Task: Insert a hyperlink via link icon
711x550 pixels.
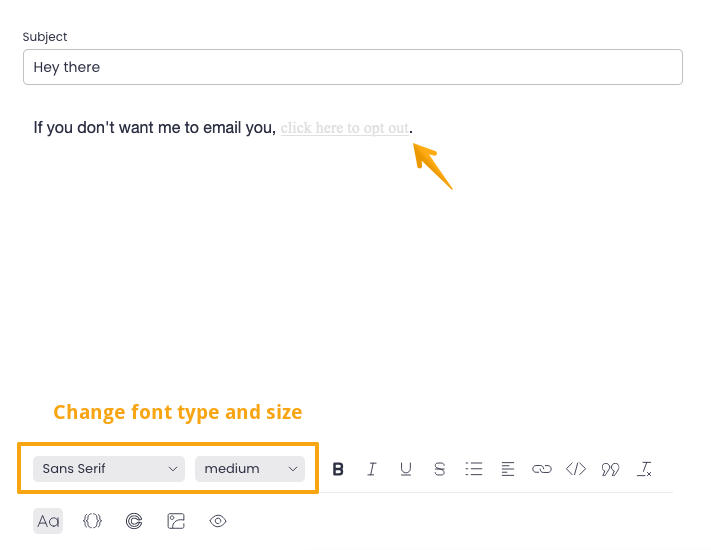Action: coord(542,468)
